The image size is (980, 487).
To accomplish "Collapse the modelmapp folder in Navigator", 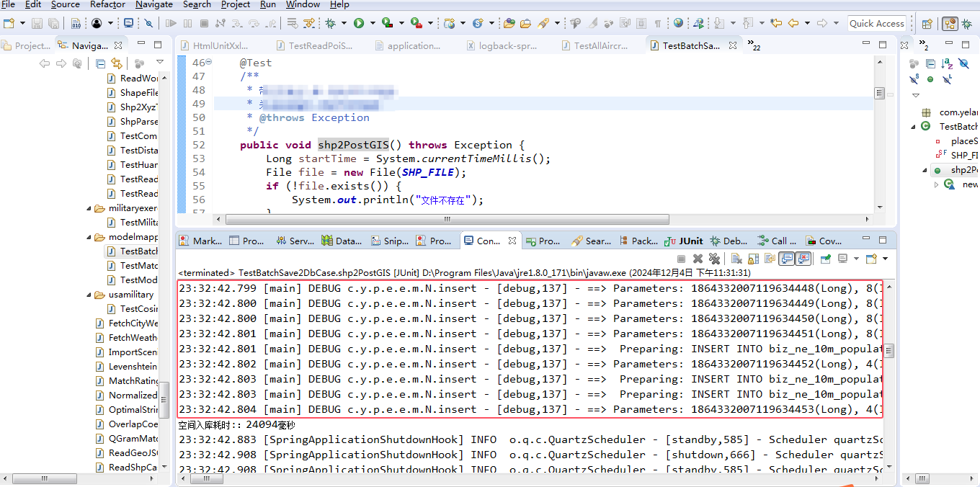I will click(90, 237).
